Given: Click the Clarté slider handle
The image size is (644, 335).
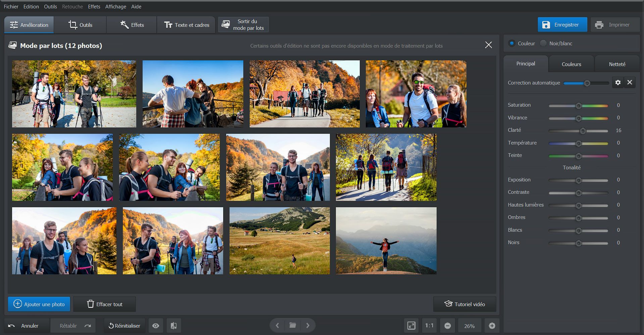Looking at the screenshot, I should coord(583,131).
